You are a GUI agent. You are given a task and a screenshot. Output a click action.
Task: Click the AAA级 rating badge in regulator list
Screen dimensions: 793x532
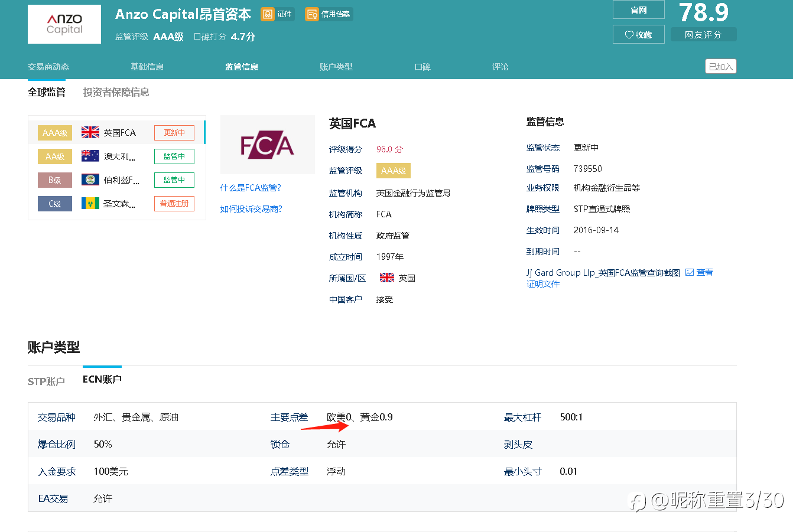(x=55, y=133)
